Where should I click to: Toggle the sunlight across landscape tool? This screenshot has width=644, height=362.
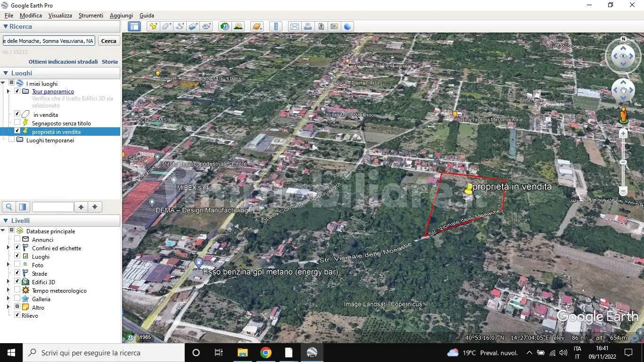[x=238, y=26]
